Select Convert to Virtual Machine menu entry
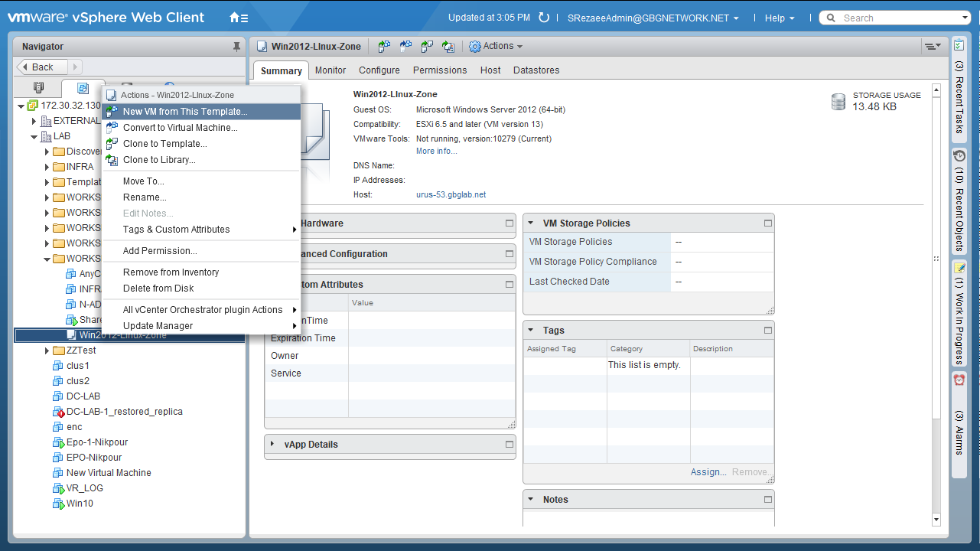The height and width of the screenshot is (551, 980). click(180, 128)
